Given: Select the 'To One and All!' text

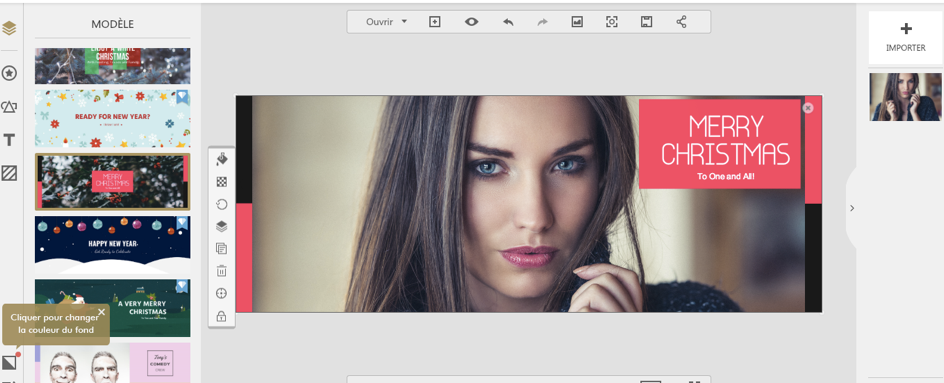Looking at the screenshot, I should (725, 177).
